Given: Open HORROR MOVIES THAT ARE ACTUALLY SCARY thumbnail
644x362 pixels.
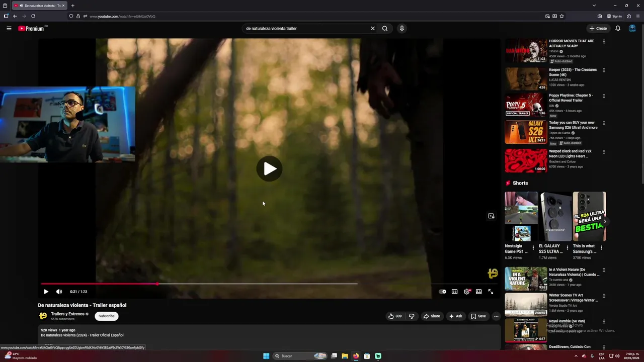Looking at the screenshot, I should 526,50.
